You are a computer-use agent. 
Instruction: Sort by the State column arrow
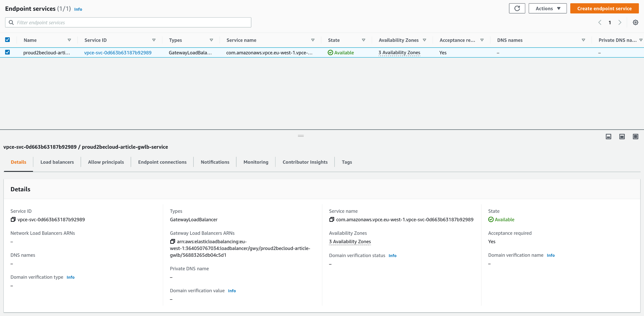(x=363, y=40)
